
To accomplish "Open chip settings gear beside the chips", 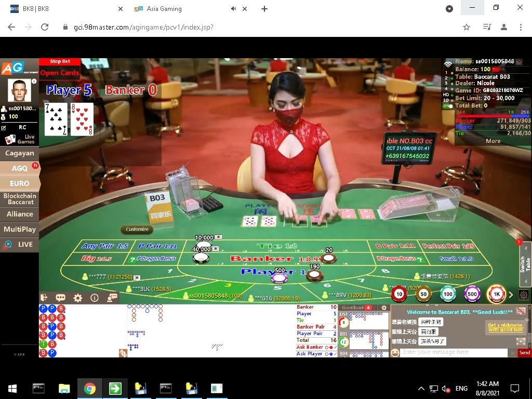I will click(x=524, y=295).
